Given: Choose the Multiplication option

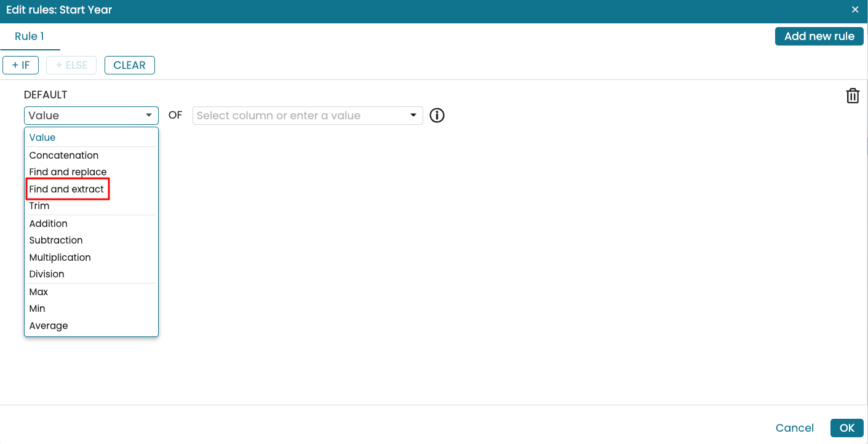Looking at the screenshot, I should (60, 258).
